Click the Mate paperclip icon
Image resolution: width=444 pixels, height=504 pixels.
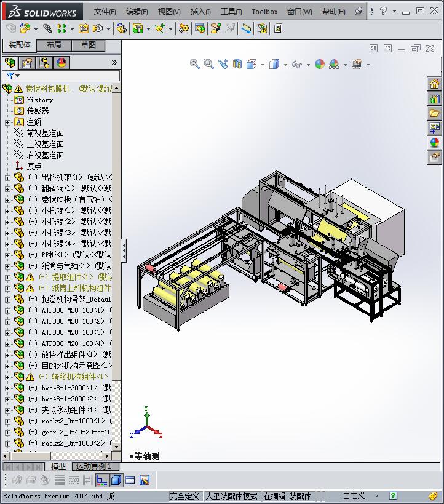click(47, 28)
